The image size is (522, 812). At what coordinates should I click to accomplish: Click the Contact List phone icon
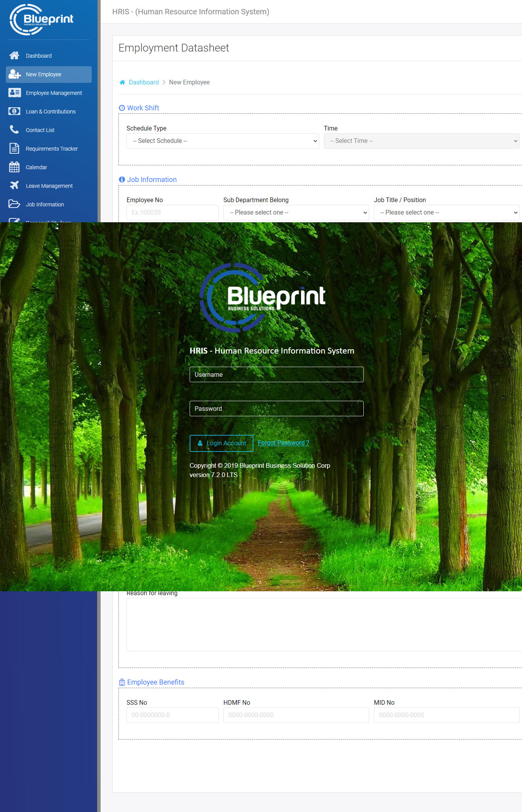(x=14, y=130)
